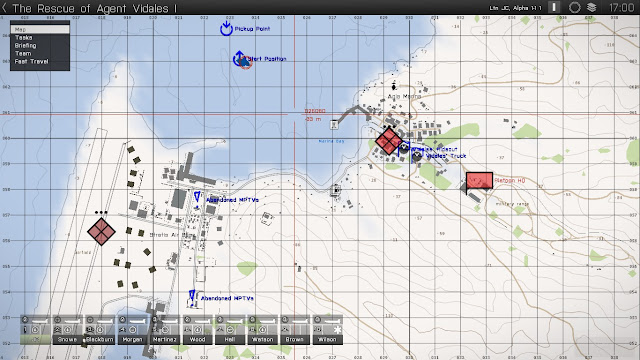640x360 pixels.
Task: Select team member Snowe
Action: pyautogui.click(x=67, y=330)
